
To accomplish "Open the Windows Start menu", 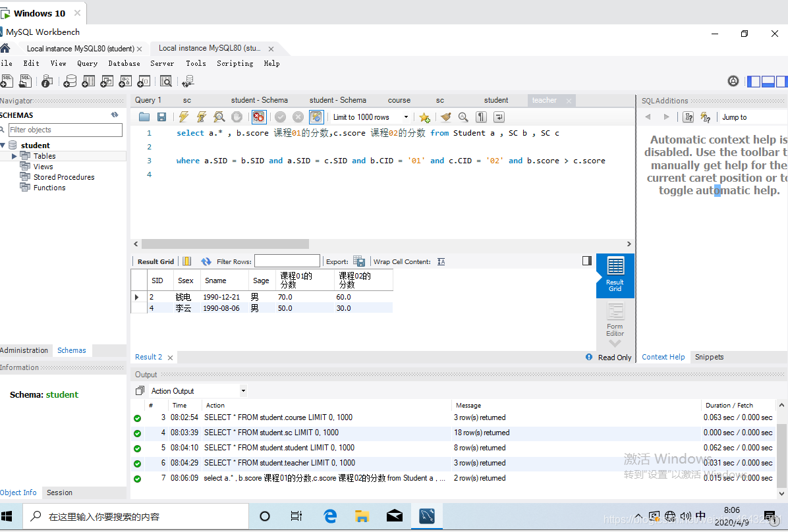I will click(x=7, y=516).
